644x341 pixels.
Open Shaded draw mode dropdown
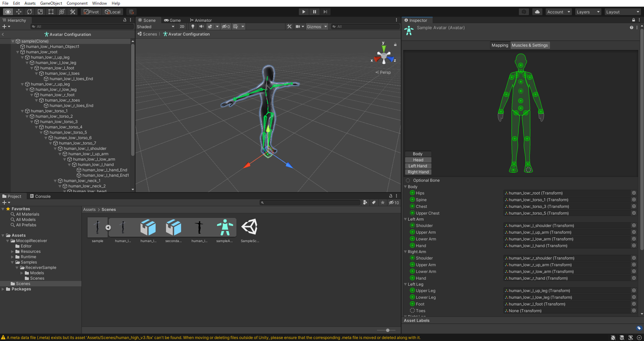[156, 26]
